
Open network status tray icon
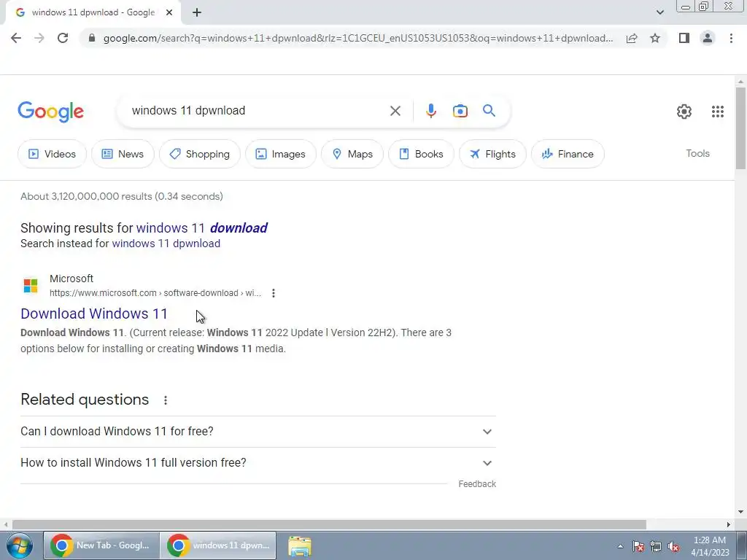(656, 546)
